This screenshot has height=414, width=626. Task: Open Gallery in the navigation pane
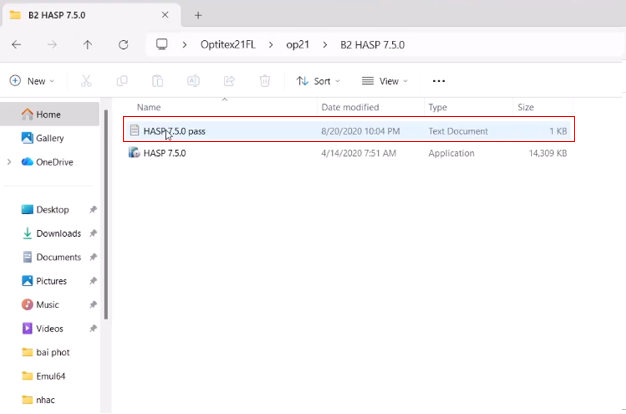coord(50,138)
